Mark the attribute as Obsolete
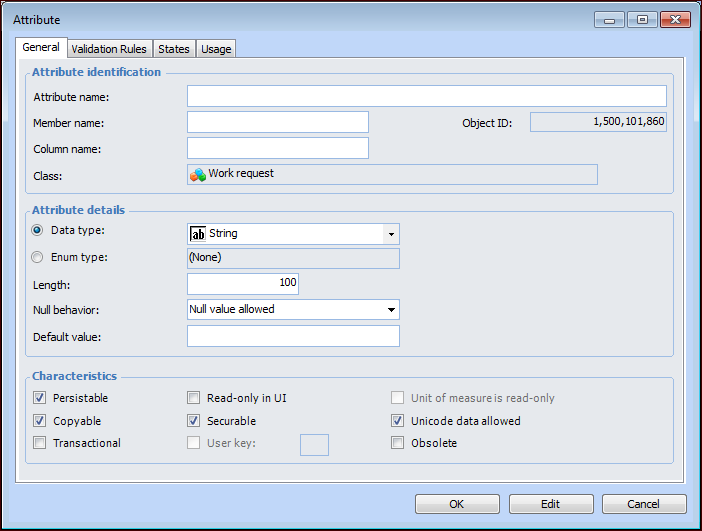 tap(398, 443)
